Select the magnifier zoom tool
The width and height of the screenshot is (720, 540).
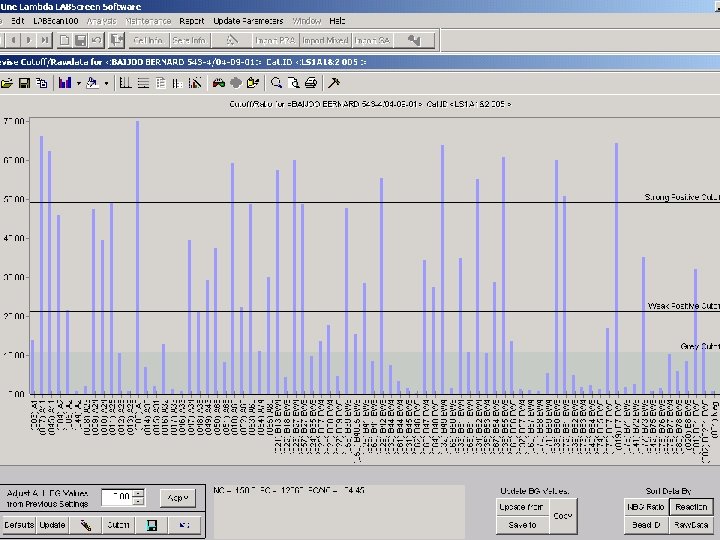pyautogui.click(x=277, y=83)
